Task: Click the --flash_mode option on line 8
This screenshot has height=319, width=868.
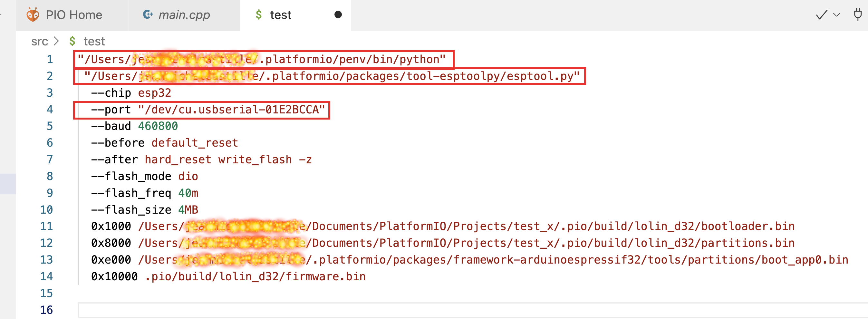Action: point(131,177)
